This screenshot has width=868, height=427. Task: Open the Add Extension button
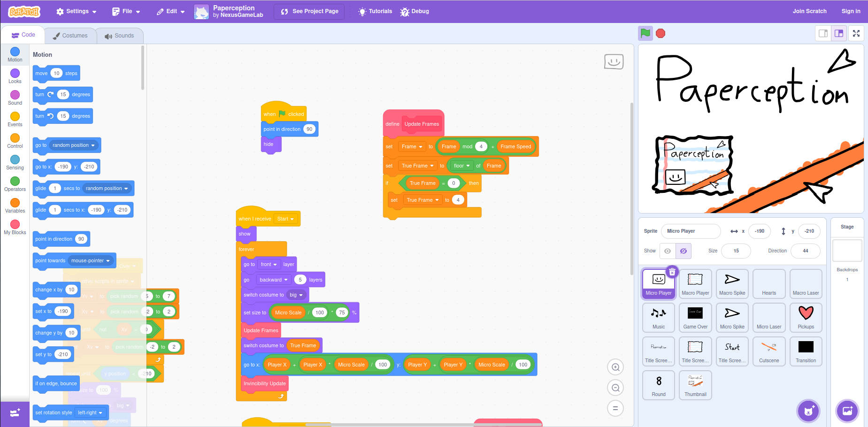coord(15,412)
